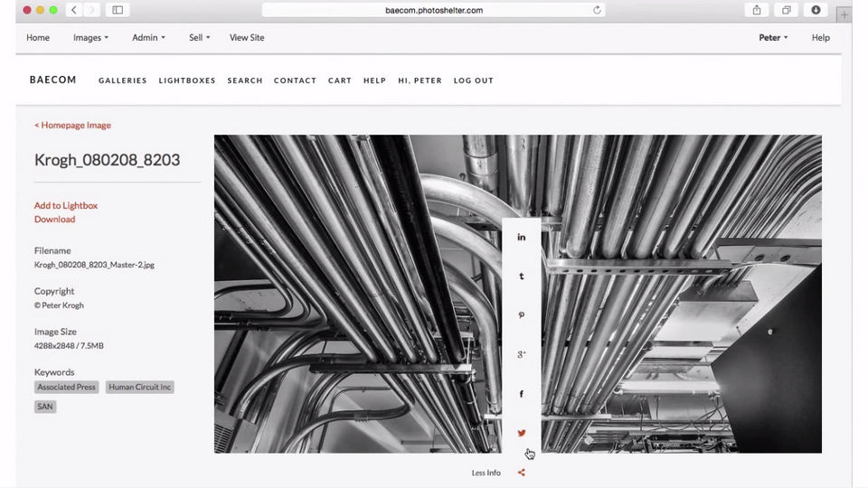
Task: Go forward in Safari history
Action: pyautogui.click(x=92, y=10)
